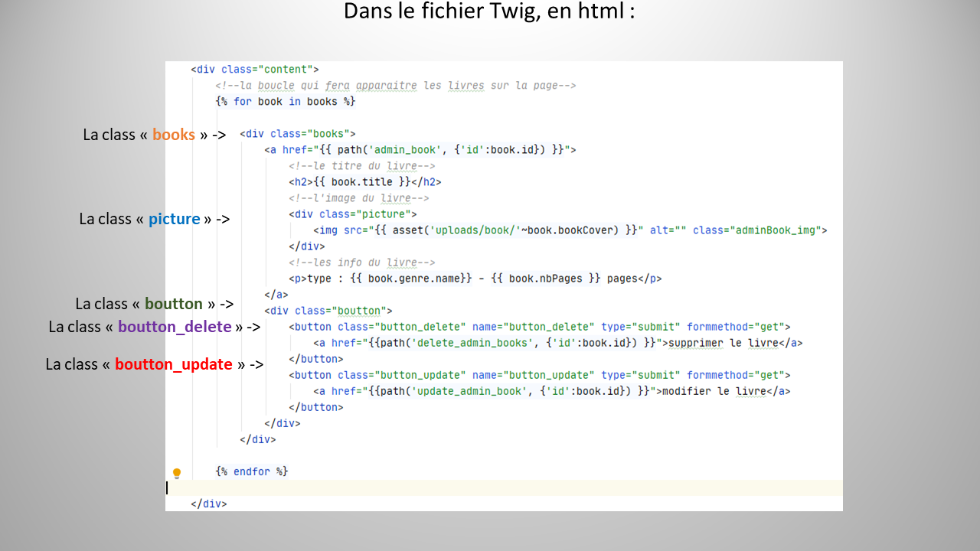The width and height of the screenshot is (980, 551).
Task: Click the img src asset line
Action: 536,230
